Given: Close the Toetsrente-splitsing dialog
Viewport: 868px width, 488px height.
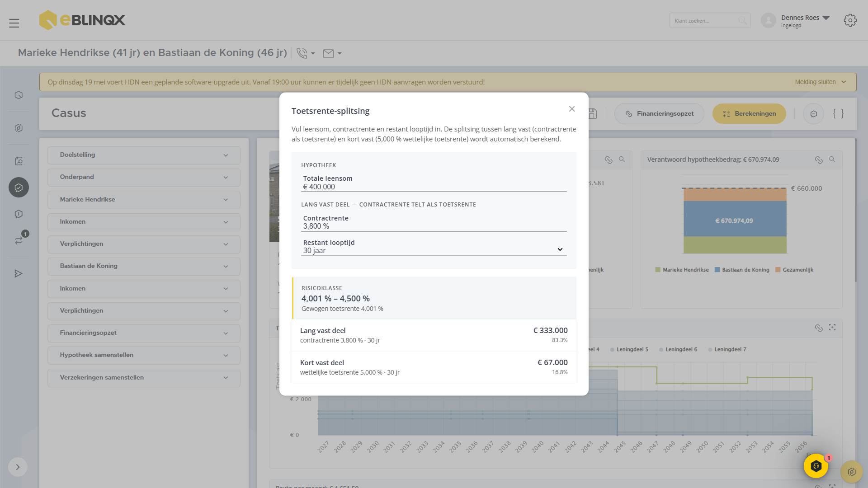Looking at the screenshot, I should click(x=572, y=109).
